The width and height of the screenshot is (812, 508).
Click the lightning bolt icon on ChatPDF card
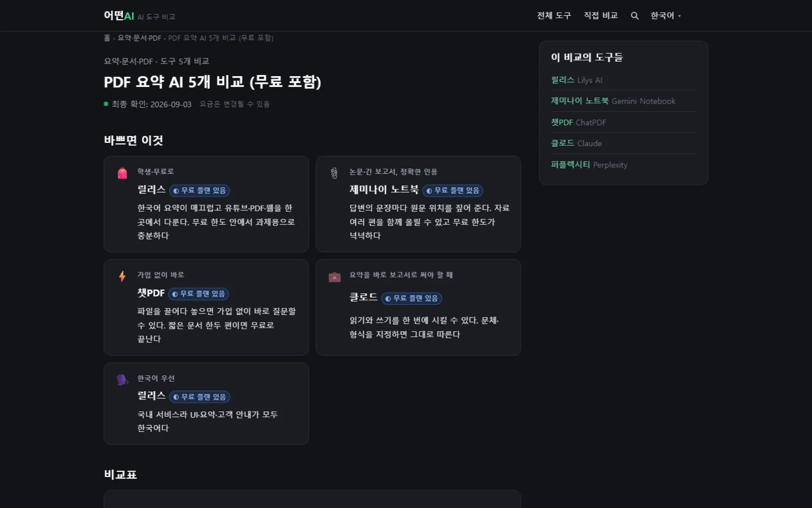click(x=122, y=276)
